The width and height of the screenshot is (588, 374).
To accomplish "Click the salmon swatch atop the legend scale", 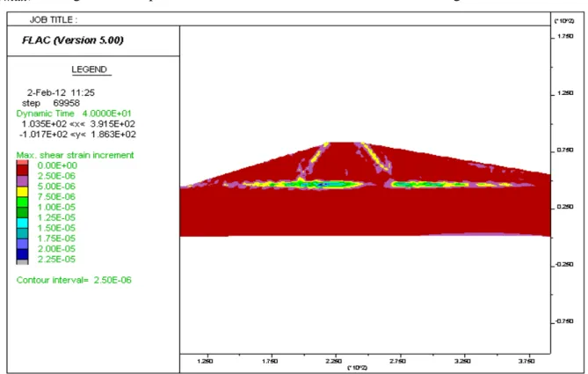I will (x=22, y=163).
